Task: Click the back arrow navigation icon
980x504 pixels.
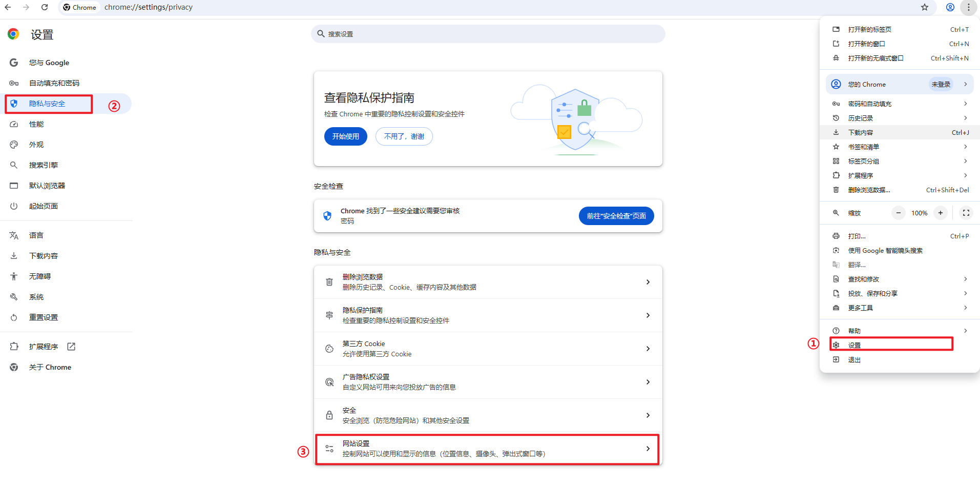Action: (8, 7)
